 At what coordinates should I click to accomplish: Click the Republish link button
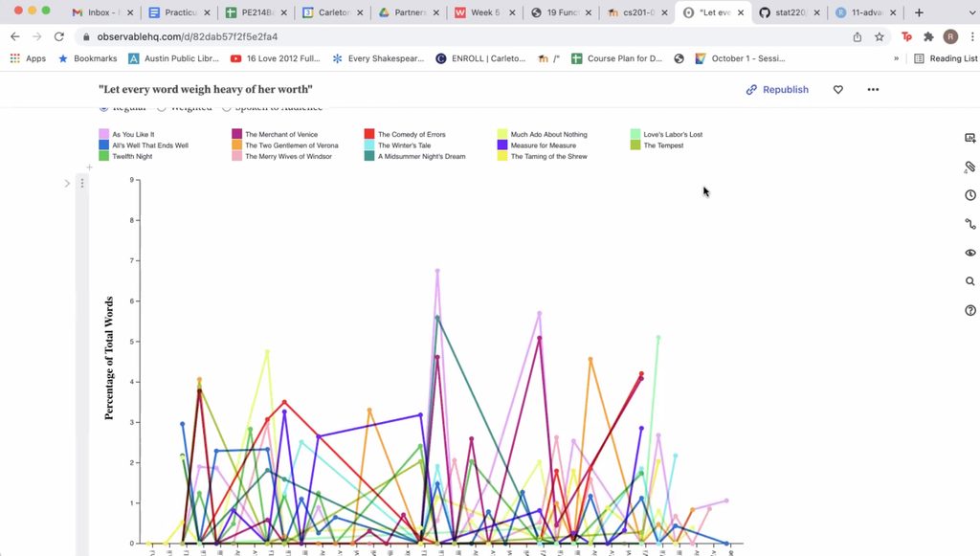777,89
